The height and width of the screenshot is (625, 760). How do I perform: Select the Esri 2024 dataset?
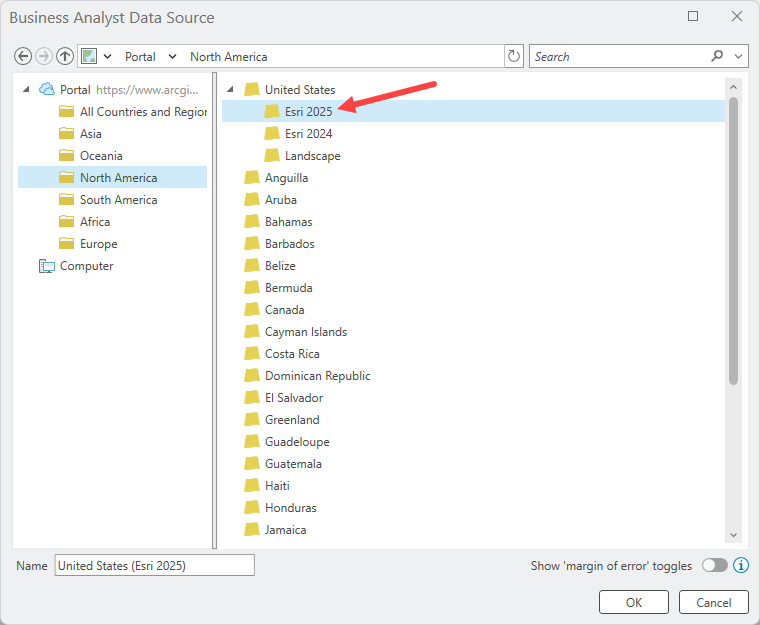point(298,134)
